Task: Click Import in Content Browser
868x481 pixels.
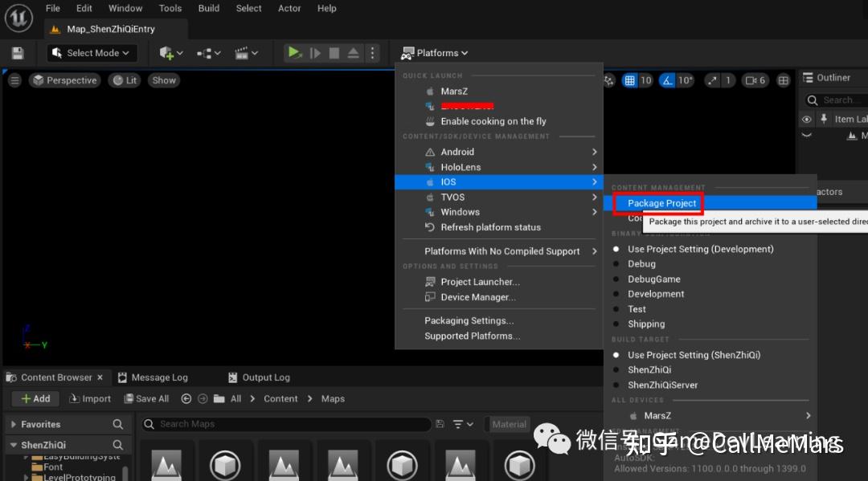Action: 90,398
